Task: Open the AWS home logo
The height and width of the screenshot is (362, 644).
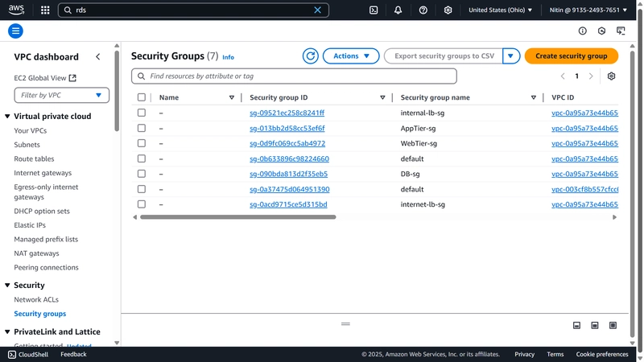Action: 16,10
